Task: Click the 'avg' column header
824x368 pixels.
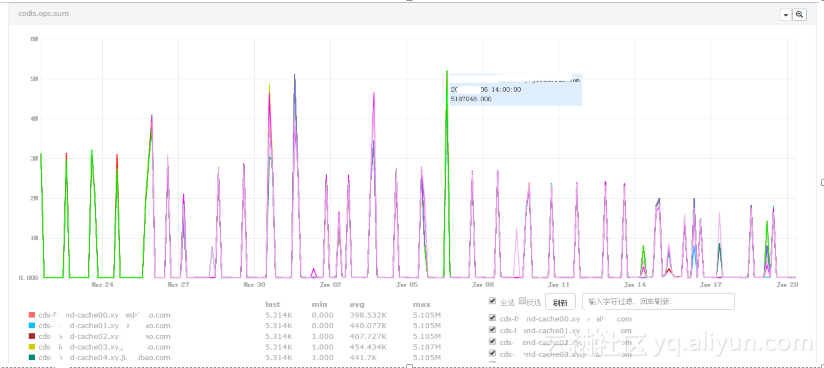Action: [357, 304]
